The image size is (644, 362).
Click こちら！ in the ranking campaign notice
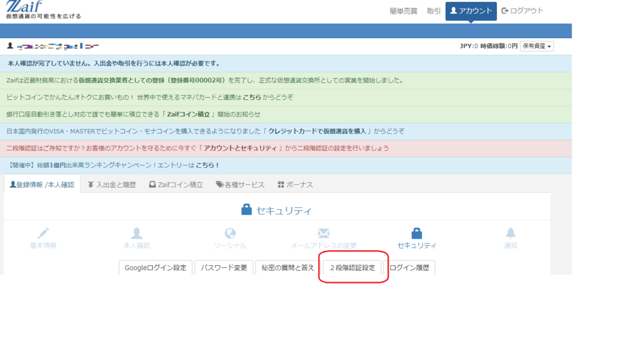tap(208, 165)
